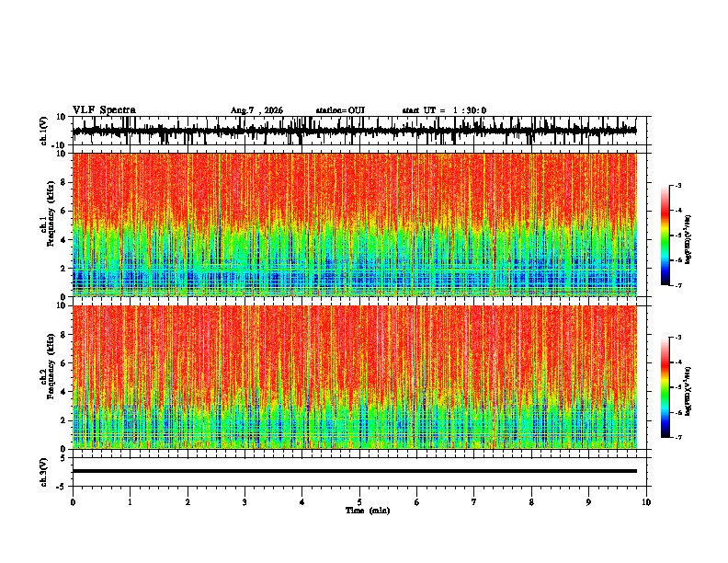The image size is (728, 563).
Task: Click the "7" tick on the Time axis
Action: coord(474,502)
